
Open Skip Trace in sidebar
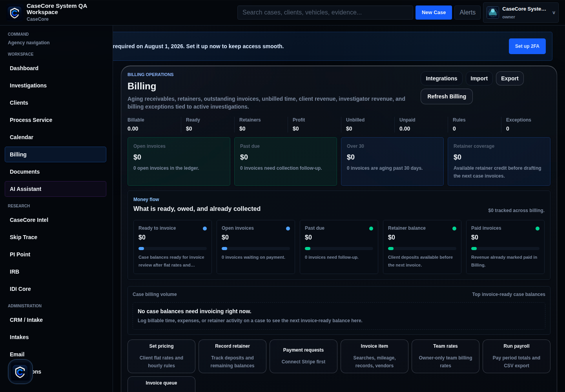pyautogui.click(x=55, y=237)
